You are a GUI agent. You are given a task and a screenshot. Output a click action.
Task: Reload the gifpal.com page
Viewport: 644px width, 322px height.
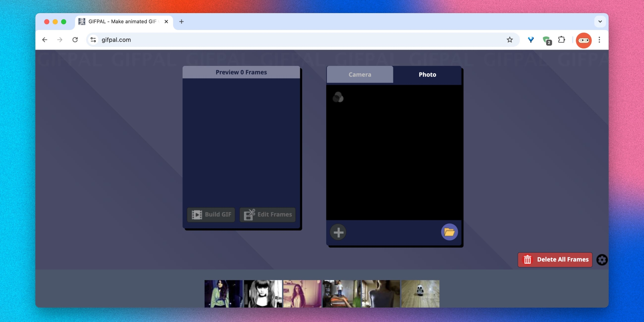(x=75, y=40)
